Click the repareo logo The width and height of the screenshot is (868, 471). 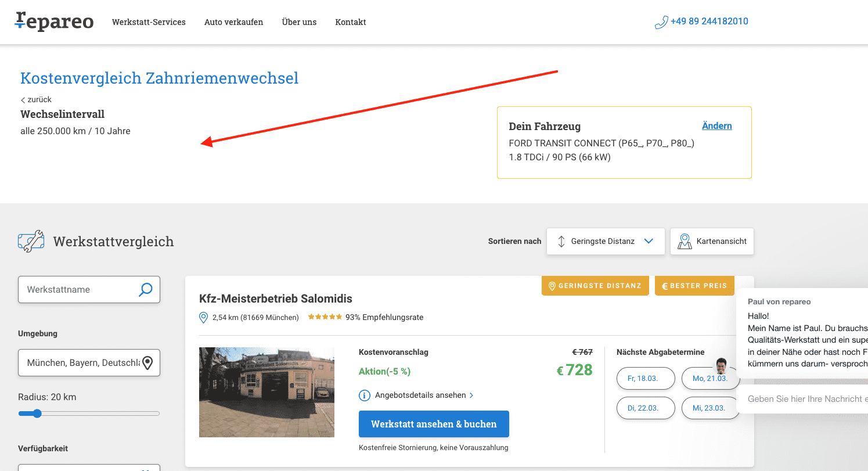coord(54,21)
